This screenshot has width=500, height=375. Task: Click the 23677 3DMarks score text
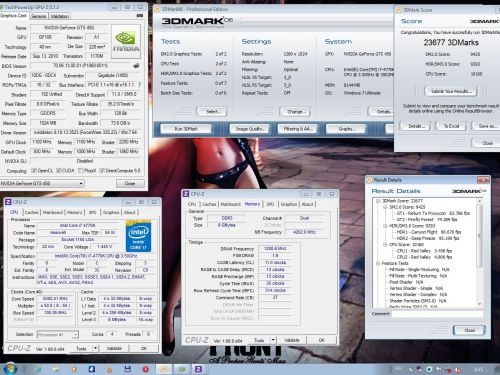(451, 42)
